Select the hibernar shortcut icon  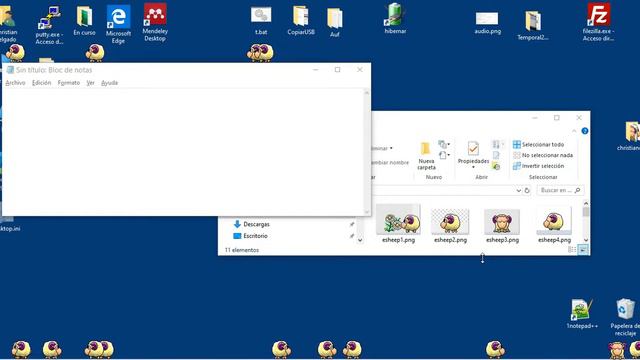click(395, 19)
